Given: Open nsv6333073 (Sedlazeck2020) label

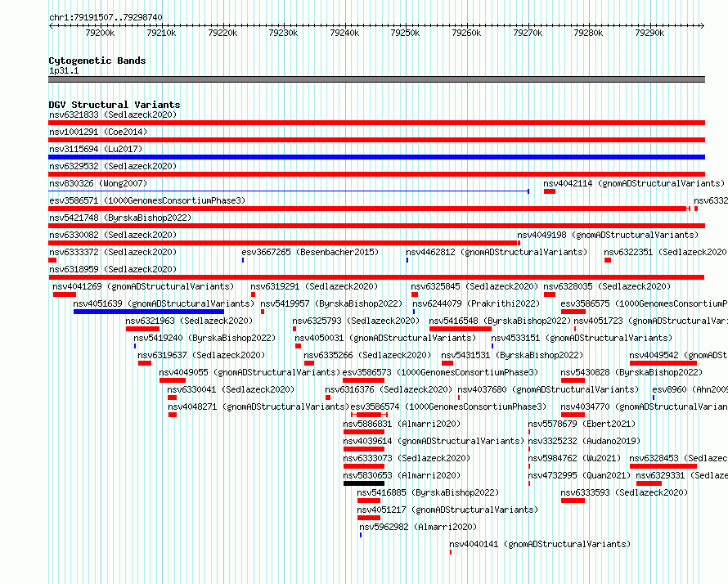Looking at the screenshot, I should [x=407, y=458].
